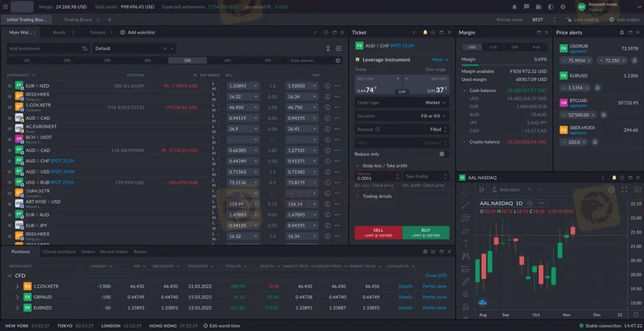
Task: Click the trend line drawing tool
Action: (465, 205)
